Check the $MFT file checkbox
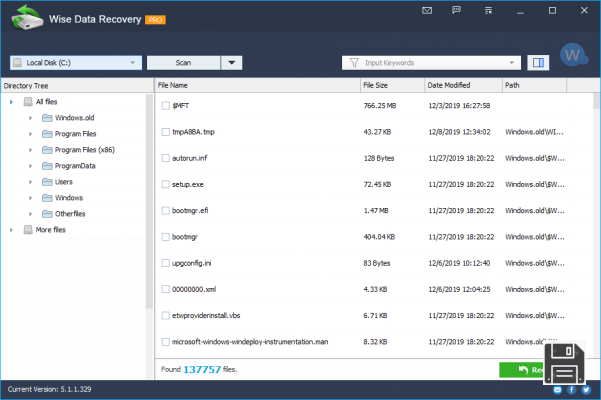Image resolution: width=601 pixels, height=400 pixels. pyautogui.click(x=166, y=106)
